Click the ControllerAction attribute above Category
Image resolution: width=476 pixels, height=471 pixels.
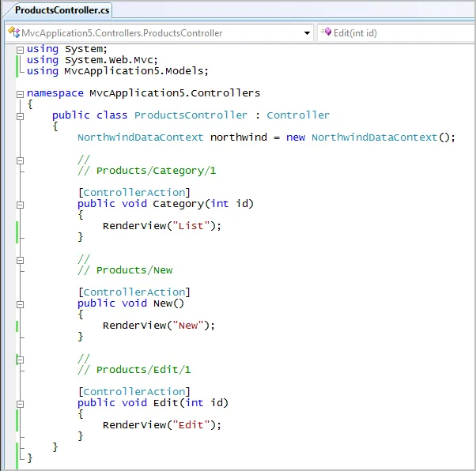134,193
